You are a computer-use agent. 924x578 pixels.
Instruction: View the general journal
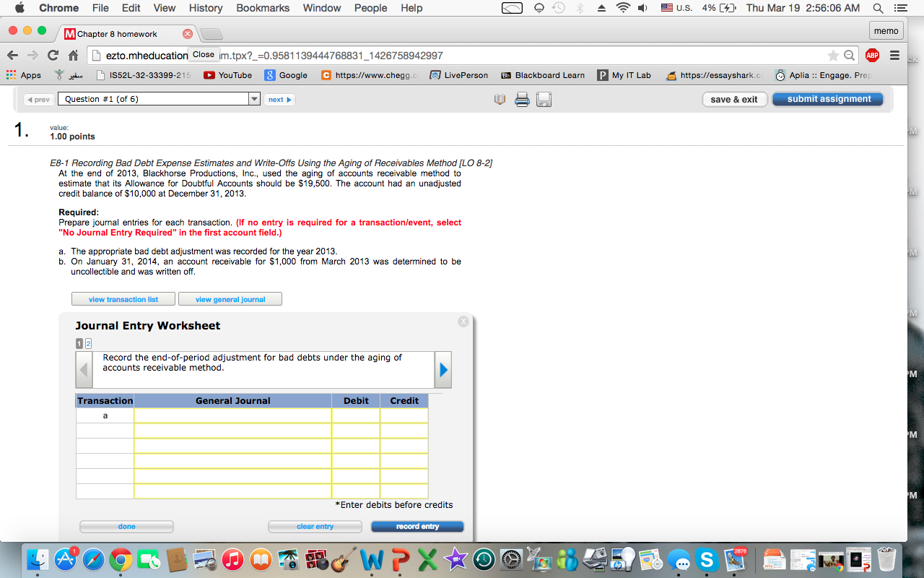[x=230, y=299]
